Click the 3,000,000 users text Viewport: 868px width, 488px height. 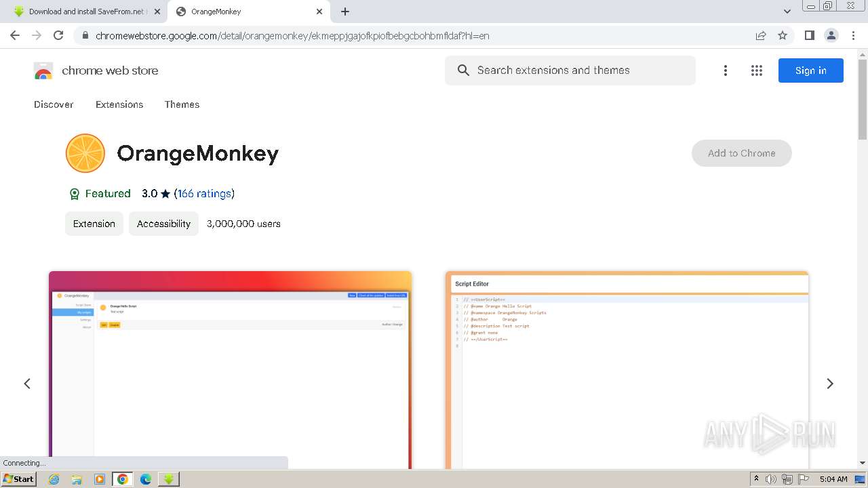click(243, 224)
